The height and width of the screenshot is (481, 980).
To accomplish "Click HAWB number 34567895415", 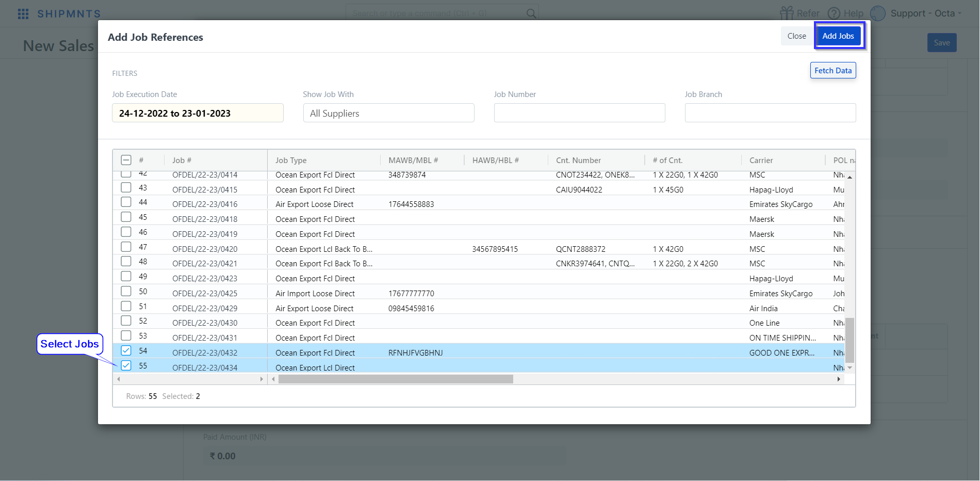I will 495,249.
